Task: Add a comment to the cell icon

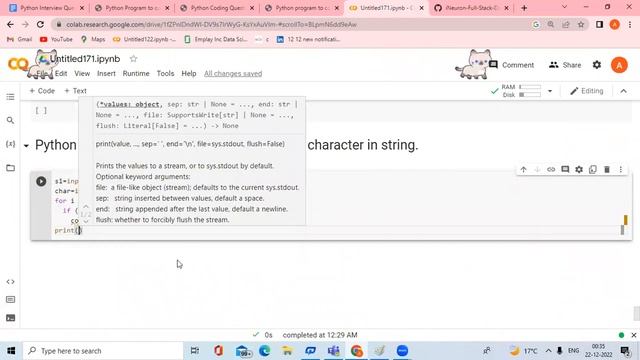Action: [565, 169]
